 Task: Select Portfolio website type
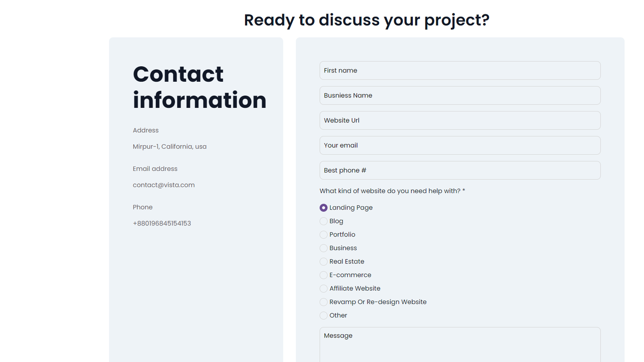[324, 234]
